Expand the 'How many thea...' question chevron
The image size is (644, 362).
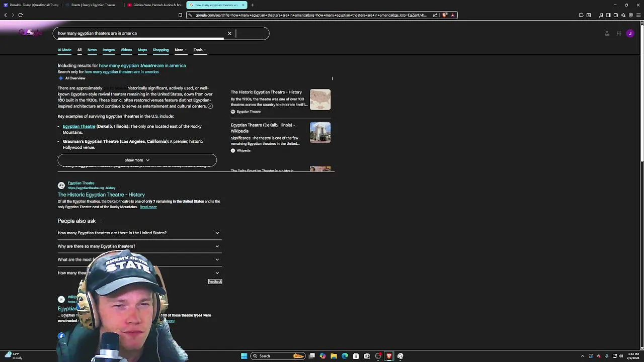point(217,273)
